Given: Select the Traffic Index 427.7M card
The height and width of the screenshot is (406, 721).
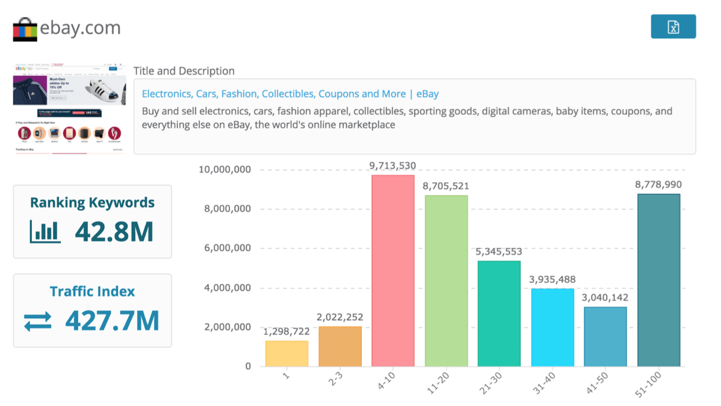Looking at the screenshot, I should 92,310.
